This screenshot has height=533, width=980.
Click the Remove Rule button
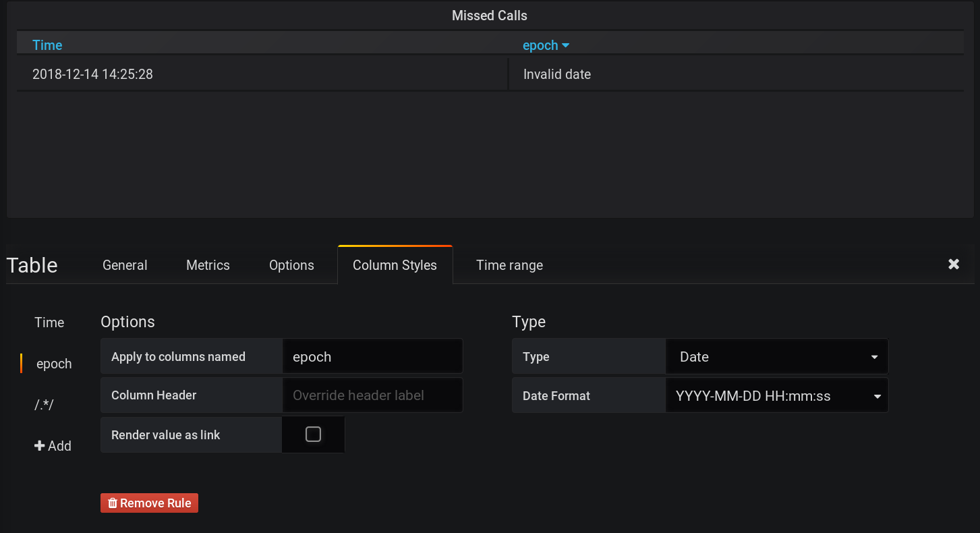point(149,503)
